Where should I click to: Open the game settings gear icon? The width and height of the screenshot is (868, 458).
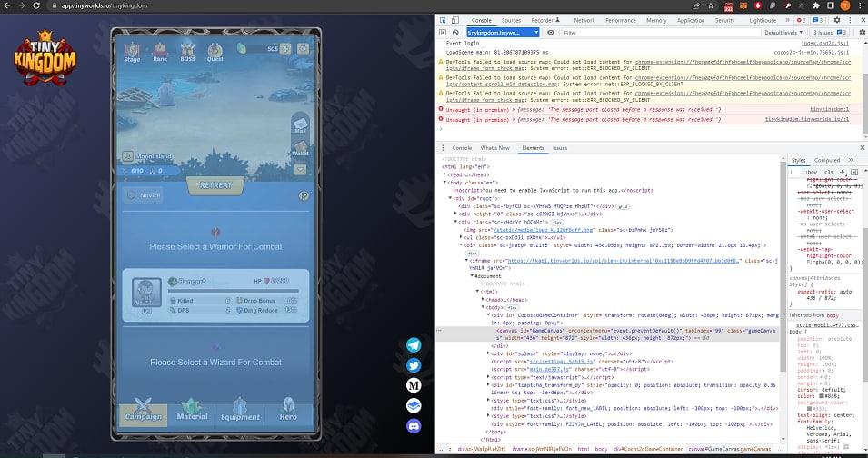click(303, 49)
